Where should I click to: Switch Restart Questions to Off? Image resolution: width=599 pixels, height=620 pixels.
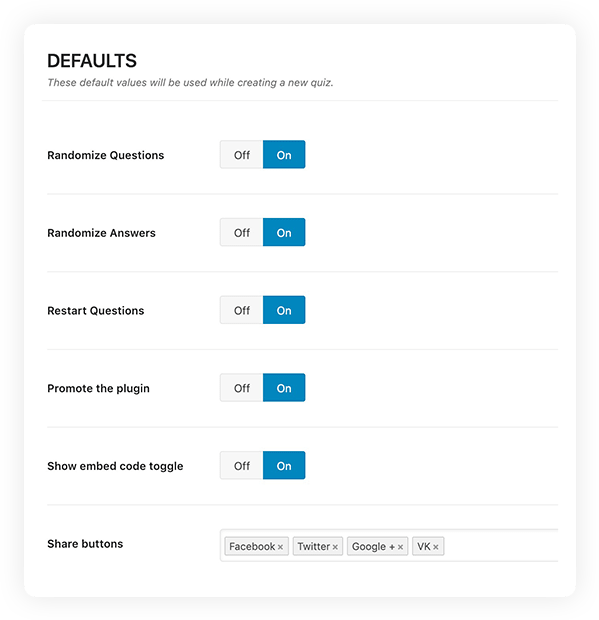(x=242, y=310)
